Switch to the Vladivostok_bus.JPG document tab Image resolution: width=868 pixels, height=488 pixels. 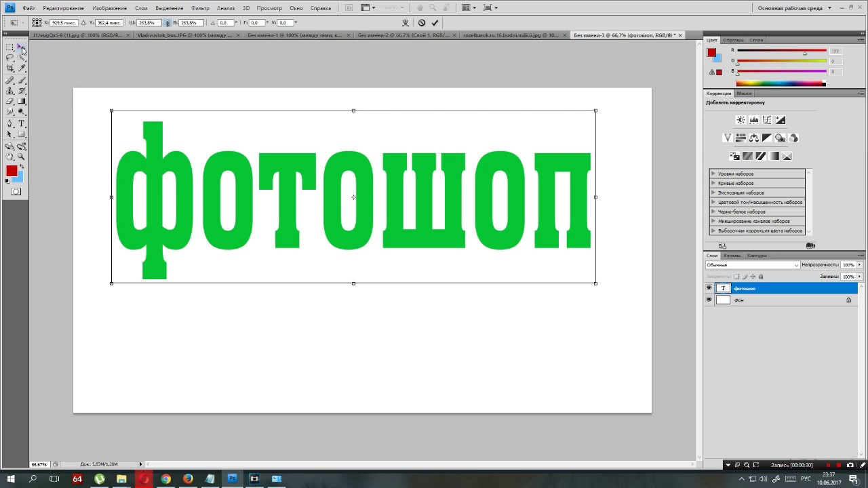click(x=184, y=35)
